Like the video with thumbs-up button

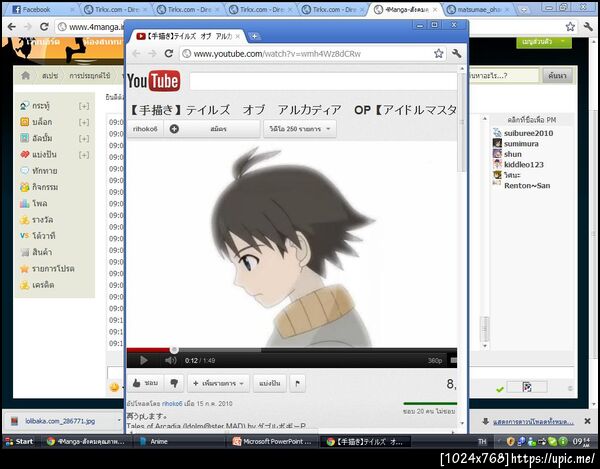pyautogui.click(x=145, y=383)
